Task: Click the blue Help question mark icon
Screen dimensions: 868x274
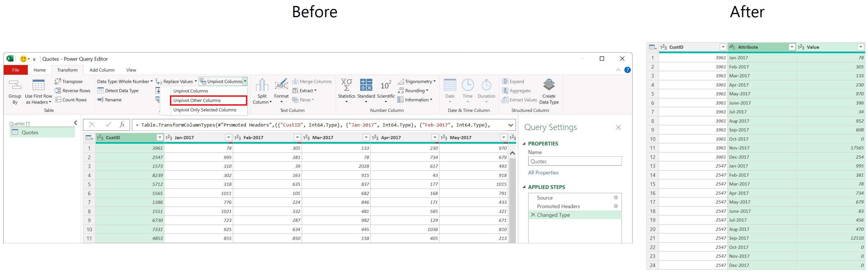Action: [627, 70]
